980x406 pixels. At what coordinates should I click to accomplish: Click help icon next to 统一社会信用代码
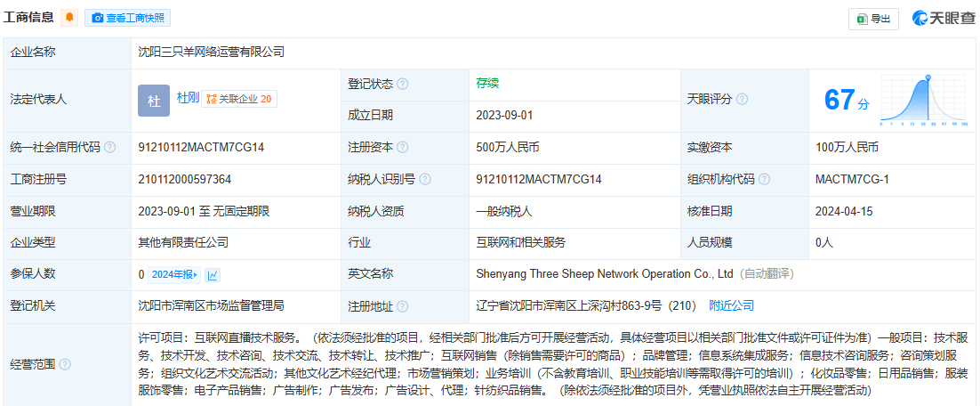[x=109, y=148]
